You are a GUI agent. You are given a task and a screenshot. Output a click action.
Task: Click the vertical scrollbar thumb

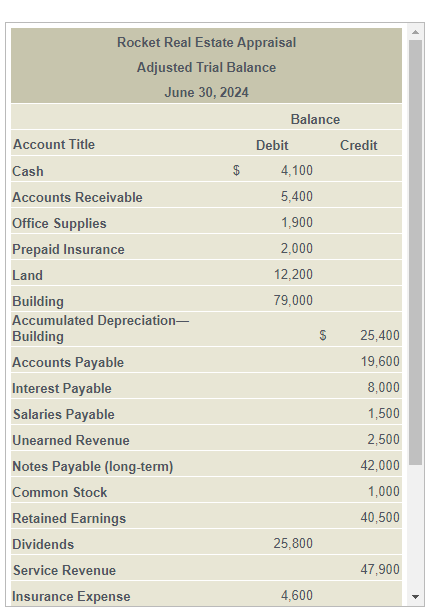point(415,252)
